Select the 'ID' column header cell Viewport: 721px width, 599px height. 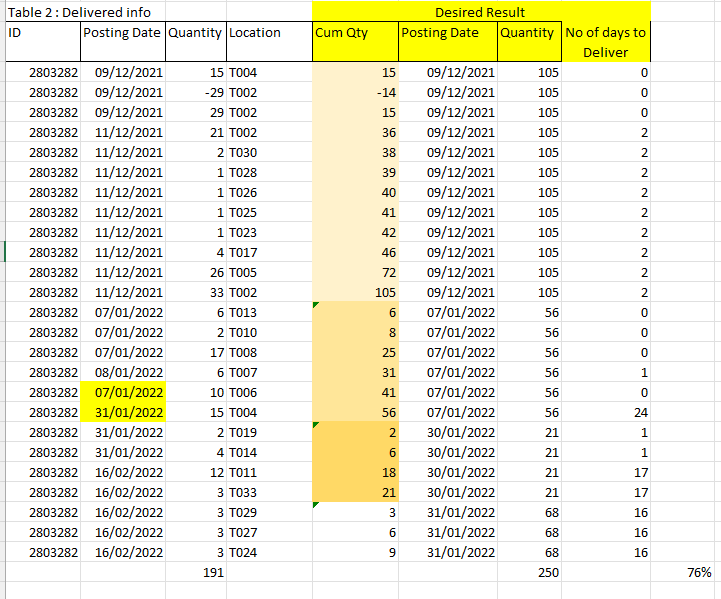[43, 41]
